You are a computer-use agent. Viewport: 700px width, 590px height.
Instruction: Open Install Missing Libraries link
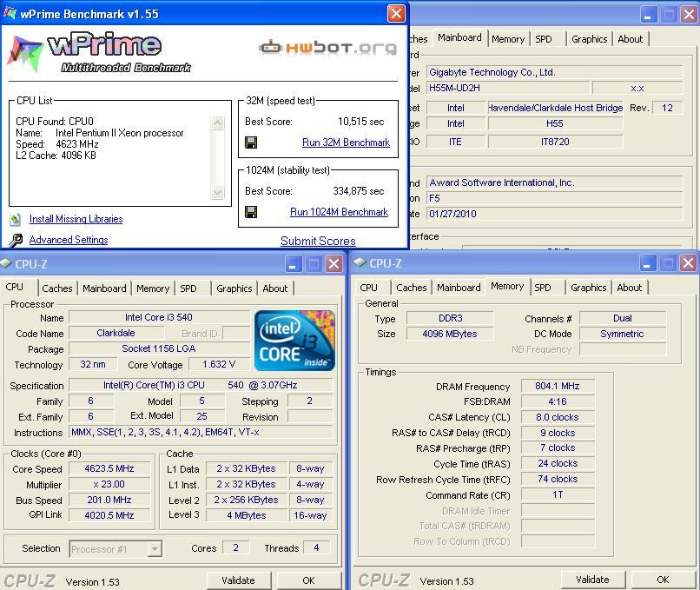tap(76, 219)
